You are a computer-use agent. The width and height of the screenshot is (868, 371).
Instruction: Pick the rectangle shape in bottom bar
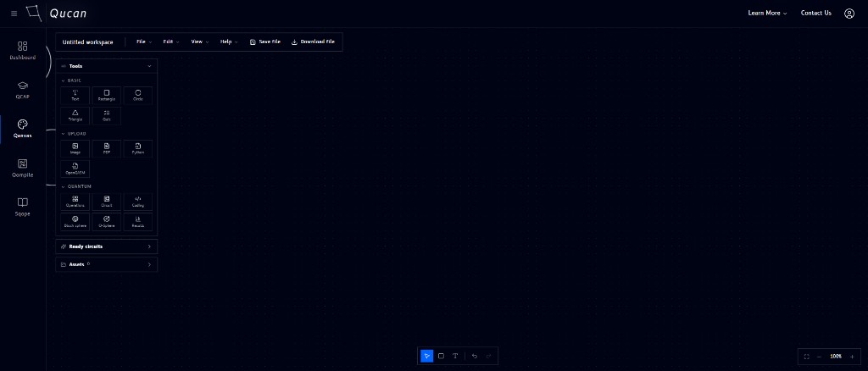tap(441, 356)
